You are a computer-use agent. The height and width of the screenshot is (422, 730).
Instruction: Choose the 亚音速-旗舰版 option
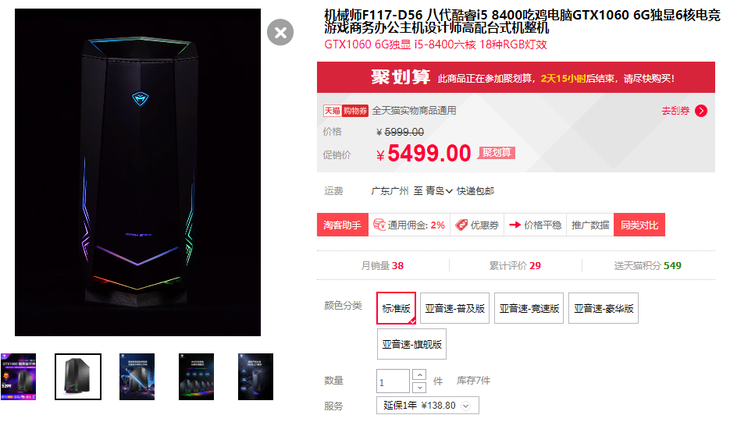click(412, 344)
